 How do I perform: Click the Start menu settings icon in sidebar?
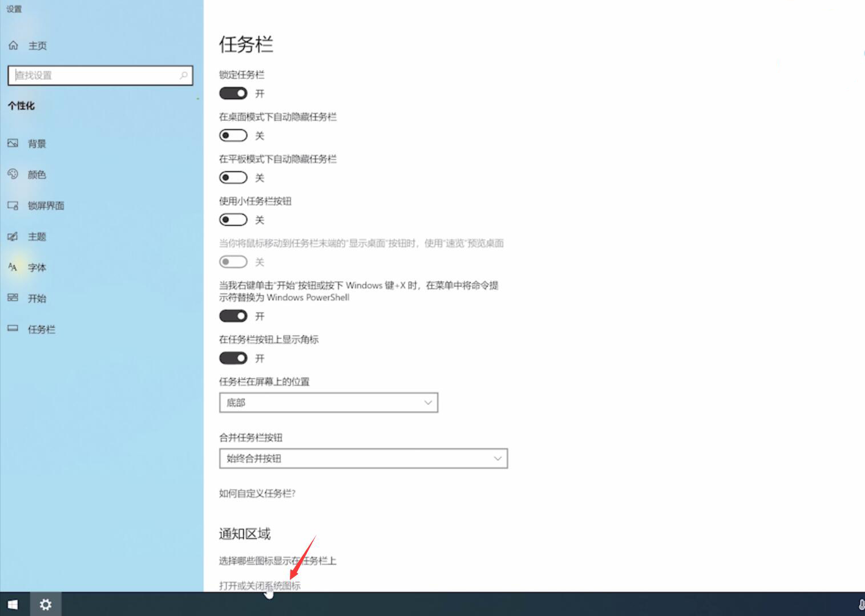click(x=13, y=298)
